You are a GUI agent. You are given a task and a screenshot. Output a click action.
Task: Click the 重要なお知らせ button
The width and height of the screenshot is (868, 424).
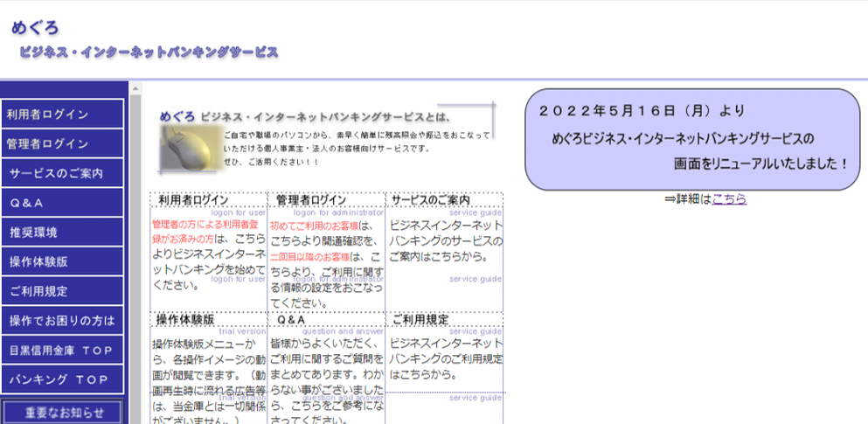tap(62, 413)
